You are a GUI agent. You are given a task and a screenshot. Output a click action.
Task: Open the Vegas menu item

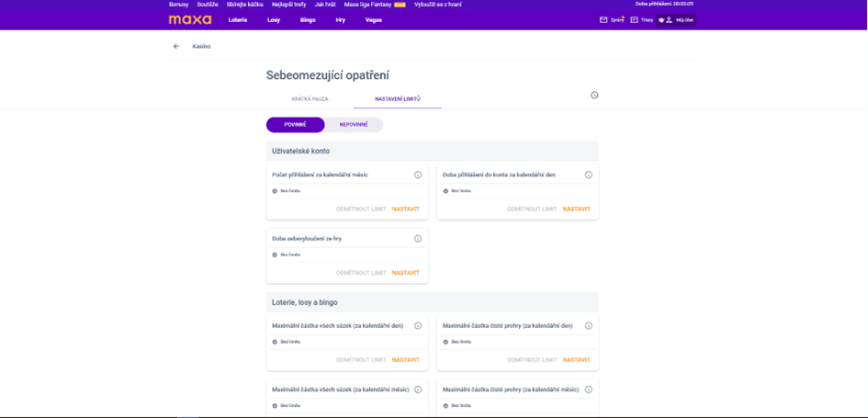click(x=374, y=20)
